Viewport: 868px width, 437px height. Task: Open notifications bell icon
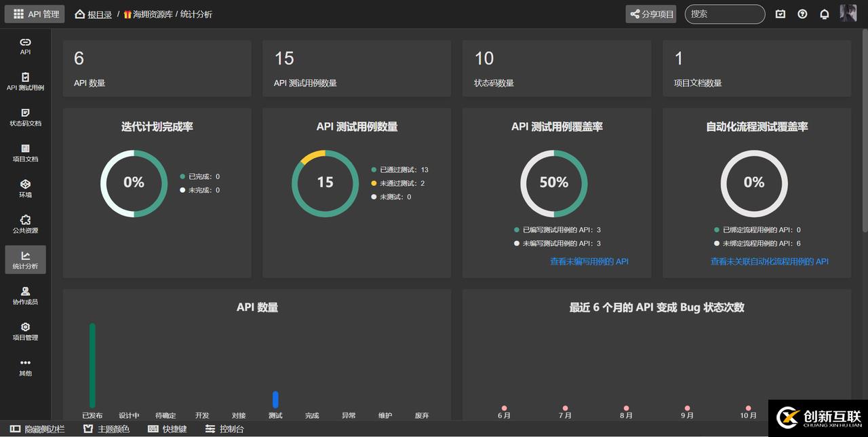click(825, 14)
